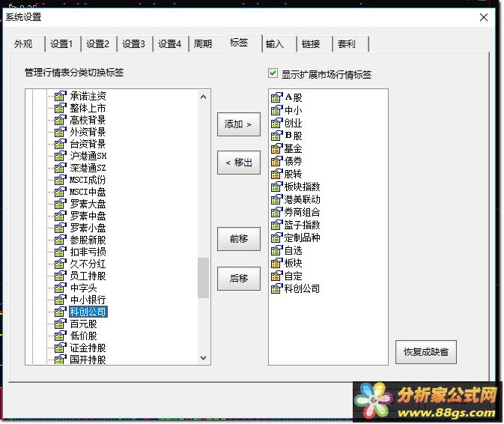Click the 板块指数 icon in the right list
This screenshot has height=424, width=504.
click(277, 187)
